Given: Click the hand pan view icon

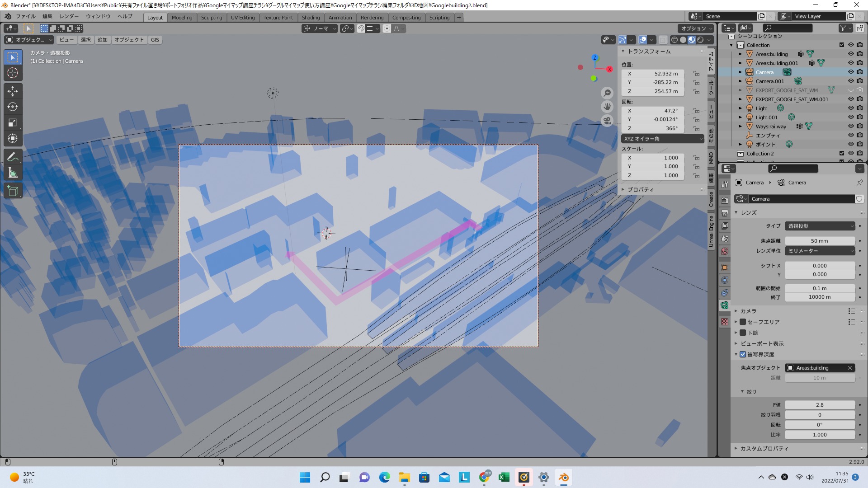Looking at the screenshot, I should coord(607,107).
